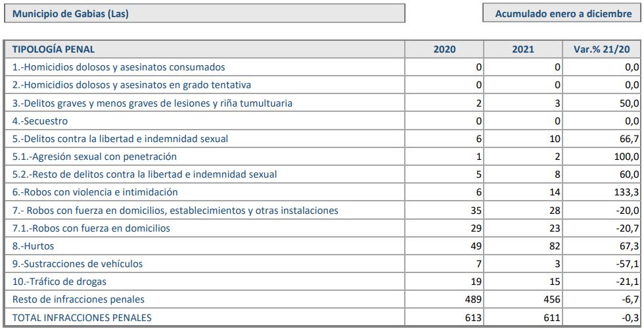Click the 8.-Hurtos row label
Image resolution: width=644 pixels, height=329 pixels.
click(x=34, y=246)
